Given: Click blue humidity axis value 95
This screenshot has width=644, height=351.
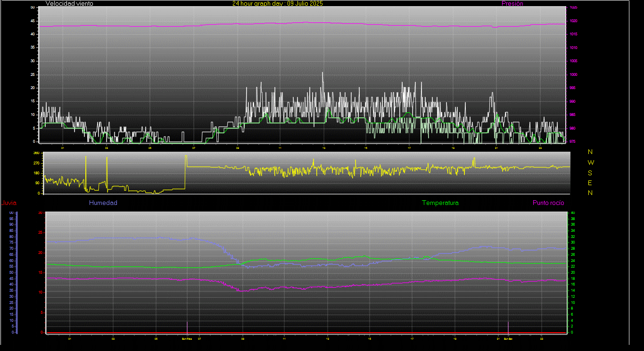Looking at the screenshot, I should tap(11, 219).
